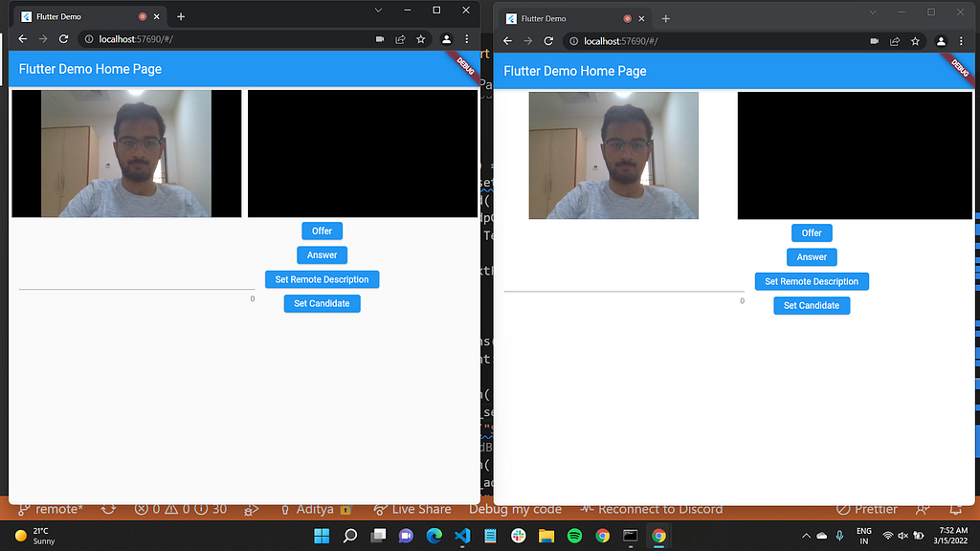Open camera permission icon in left address bar
Screen dimensions: 980x551
pos(380,38)
